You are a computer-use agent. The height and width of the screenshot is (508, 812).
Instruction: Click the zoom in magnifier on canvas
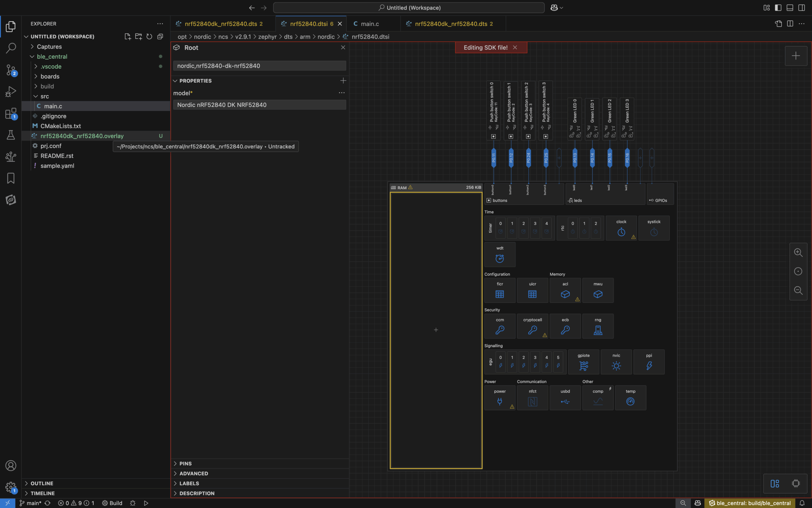(x=798, y=252)
